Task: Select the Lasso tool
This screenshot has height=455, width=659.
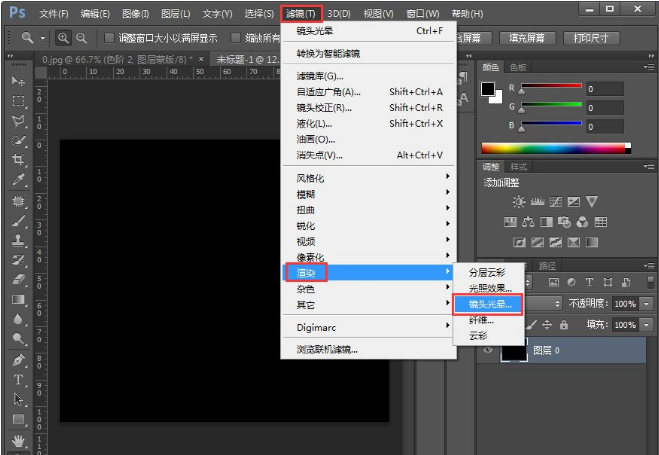Action: [18, 121]
